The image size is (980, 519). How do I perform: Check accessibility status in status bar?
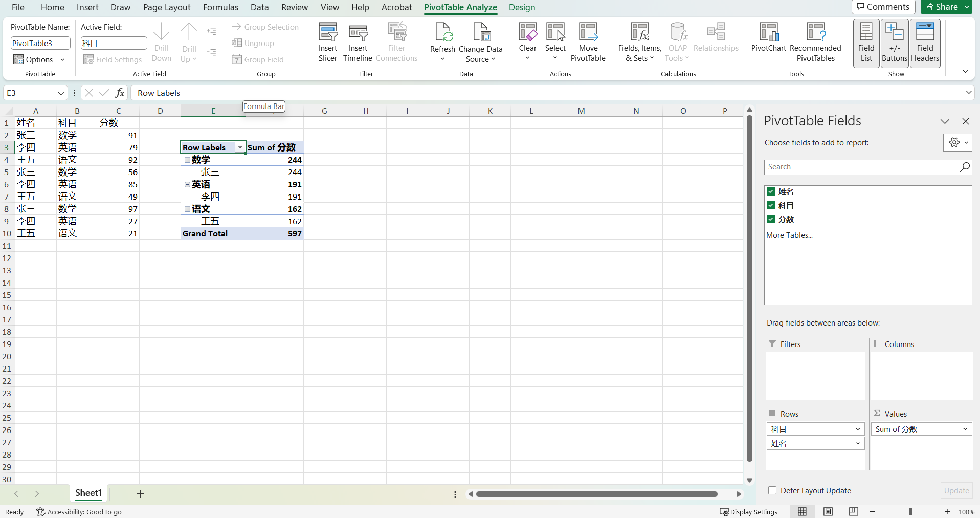click(x=79, y=512)
